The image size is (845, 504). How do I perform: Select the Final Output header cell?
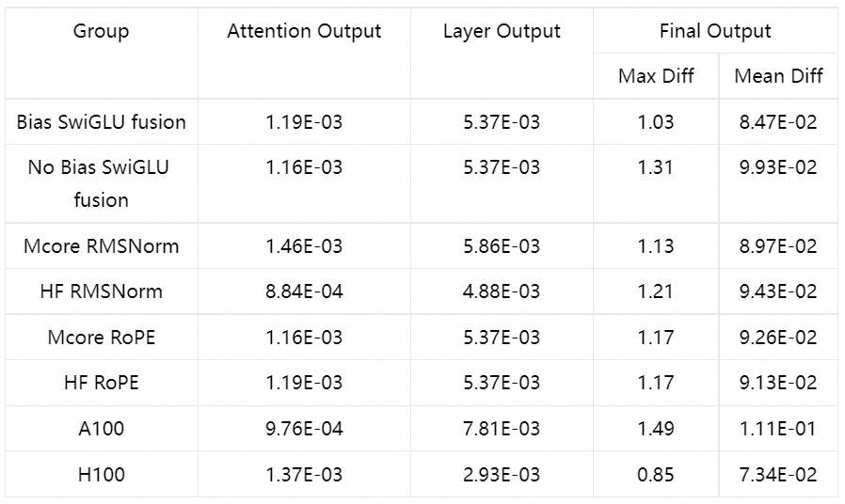coord(715,31)
